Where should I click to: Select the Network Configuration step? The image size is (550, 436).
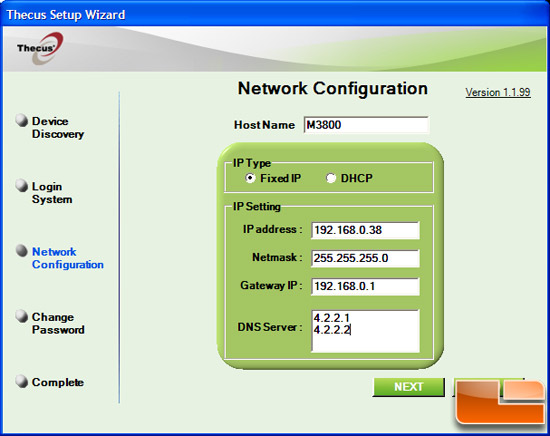coord(68,258)
